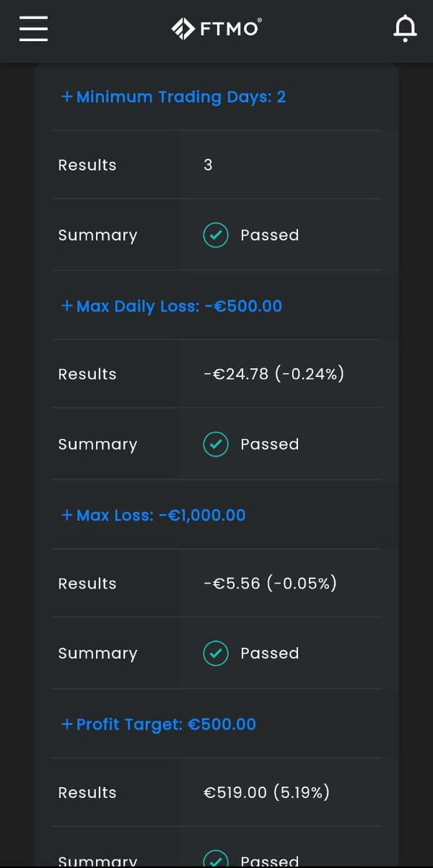The image size is (433, 868).
Task: Click the -€24.78 (-0.24%) daily loss result
Action: click(274, 374)
